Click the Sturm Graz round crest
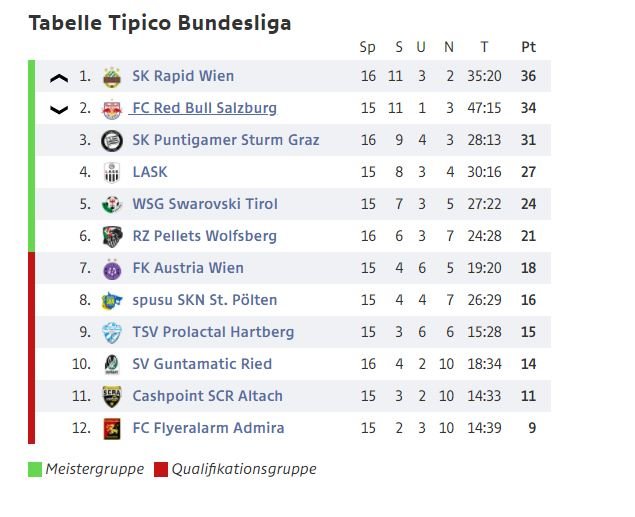Screen dimensions: 635x517 [112, 141]
